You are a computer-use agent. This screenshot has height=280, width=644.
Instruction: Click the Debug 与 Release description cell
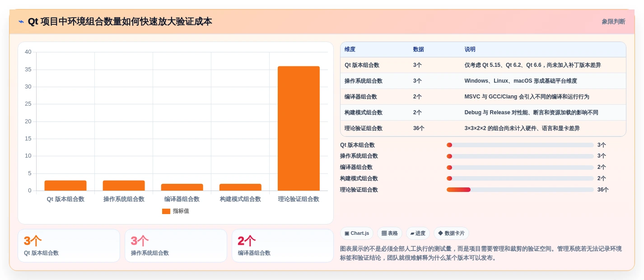coord(532,112)
